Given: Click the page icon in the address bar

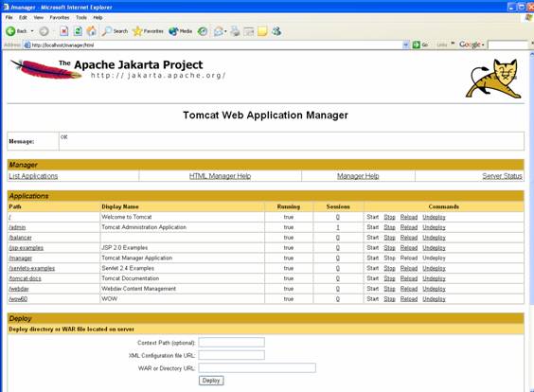Looking at the screenshot, I should coord(27,45).
